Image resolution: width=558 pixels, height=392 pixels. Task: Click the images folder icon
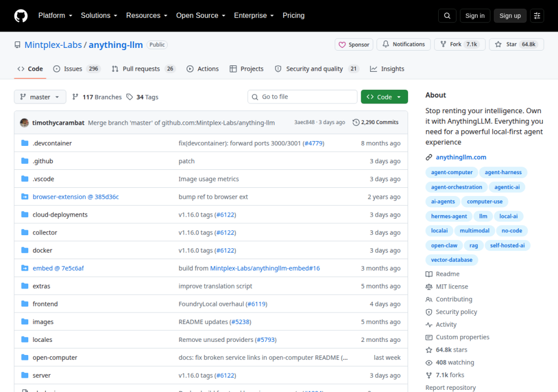[25, 322]
